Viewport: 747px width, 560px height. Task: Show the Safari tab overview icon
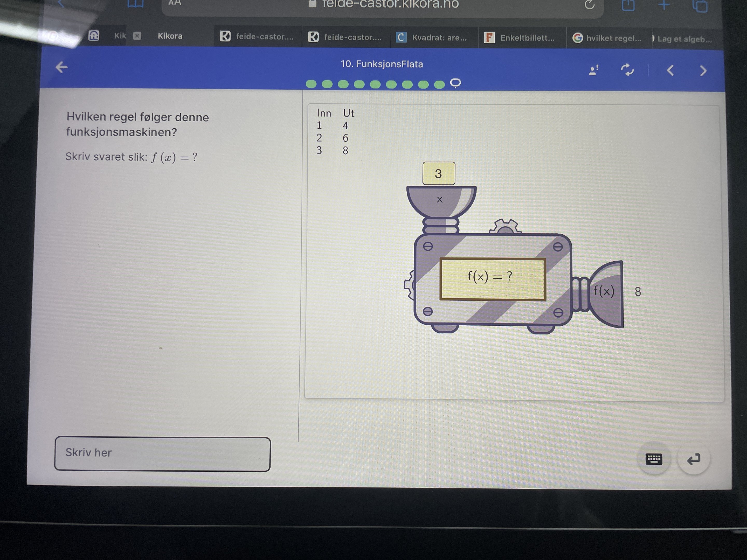click(700, 5)
